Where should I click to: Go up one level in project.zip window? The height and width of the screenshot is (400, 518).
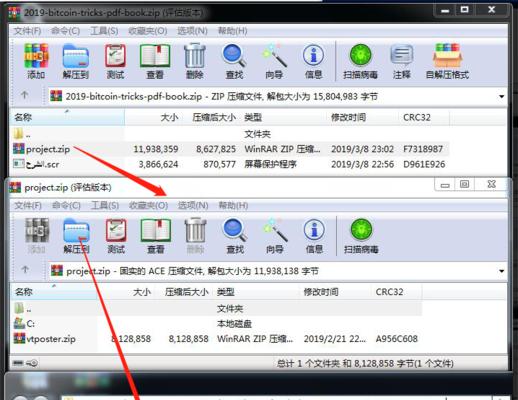click(x=25, y=270)
